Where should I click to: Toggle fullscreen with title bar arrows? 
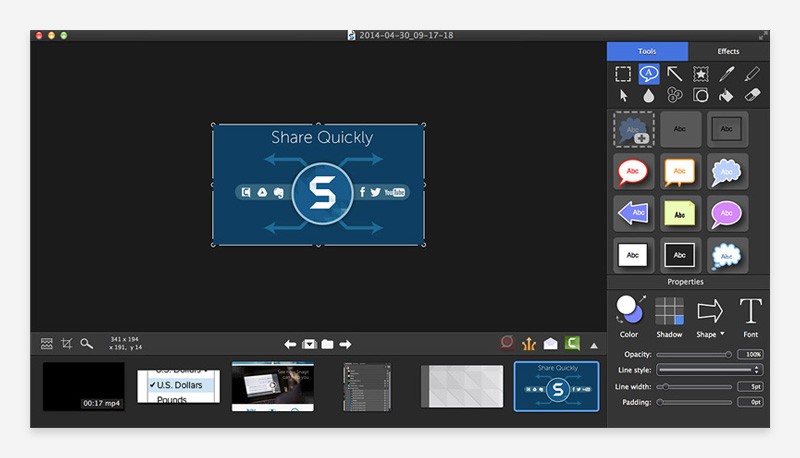(762, 36)
